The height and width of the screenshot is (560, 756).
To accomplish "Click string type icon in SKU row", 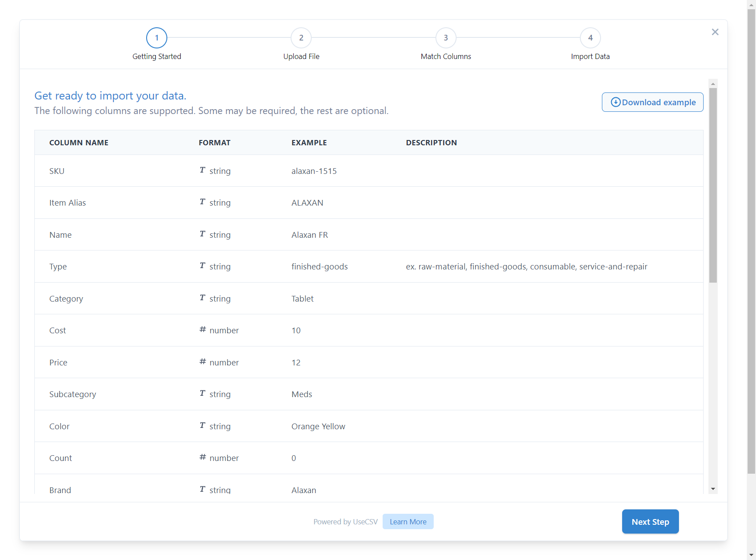I will [x=203, y=170].
